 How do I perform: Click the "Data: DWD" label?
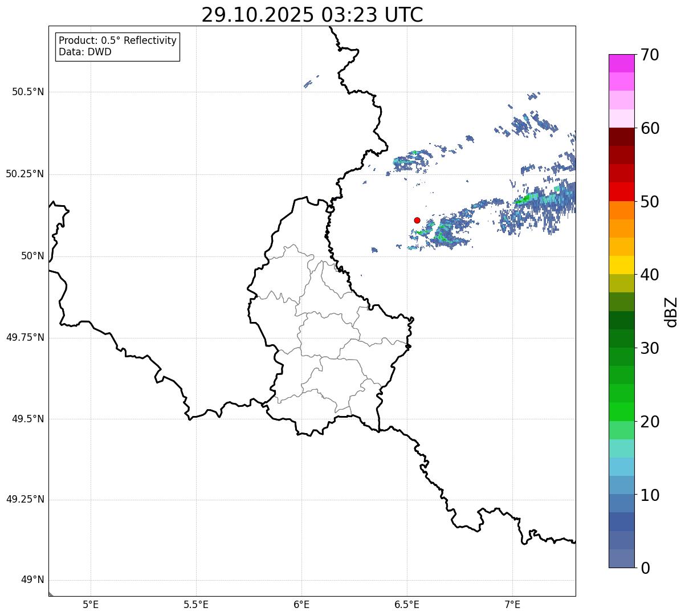(x=85, y=52)
